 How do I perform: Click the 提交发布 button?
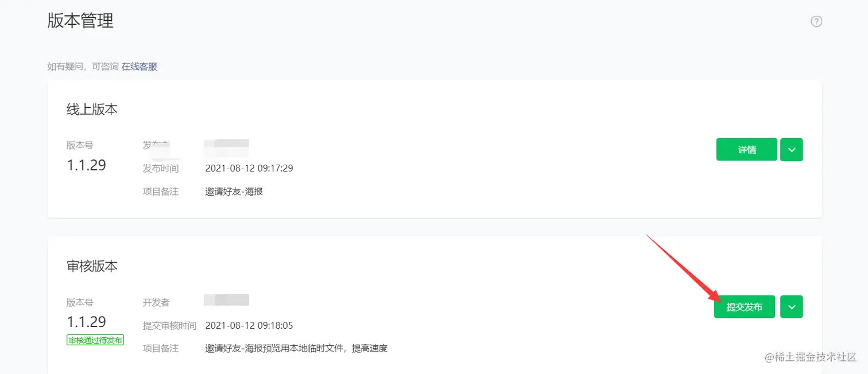coord(745,307)
